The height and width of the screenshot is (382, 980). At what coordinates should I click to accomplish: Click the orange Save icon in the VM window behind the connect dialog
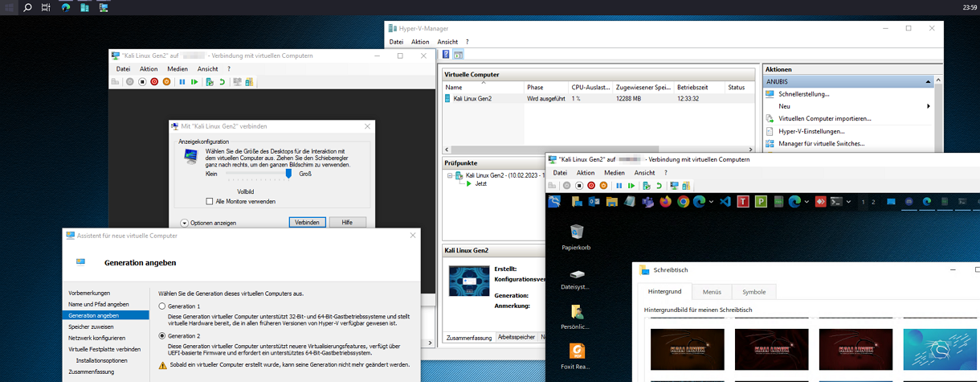pos(166,82)
